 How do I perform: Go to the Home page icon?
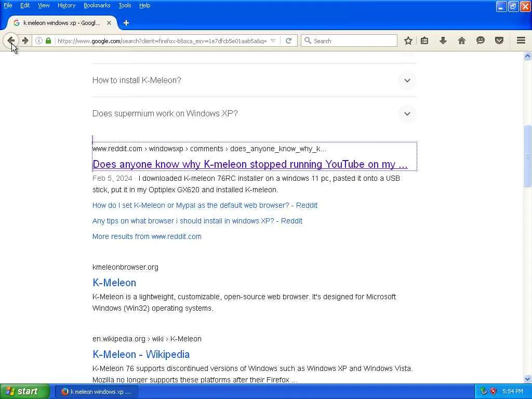tap(462, 41)
